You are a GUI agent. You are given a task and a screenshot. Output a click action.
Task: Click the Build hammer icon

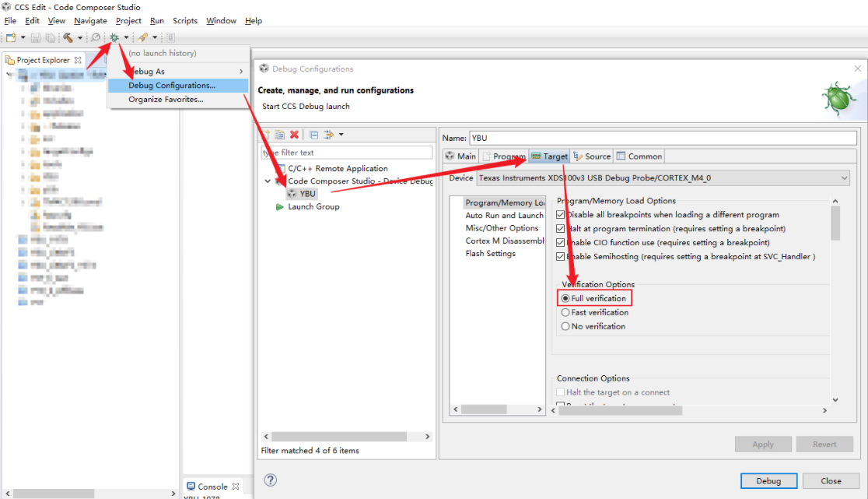point(68,37)
